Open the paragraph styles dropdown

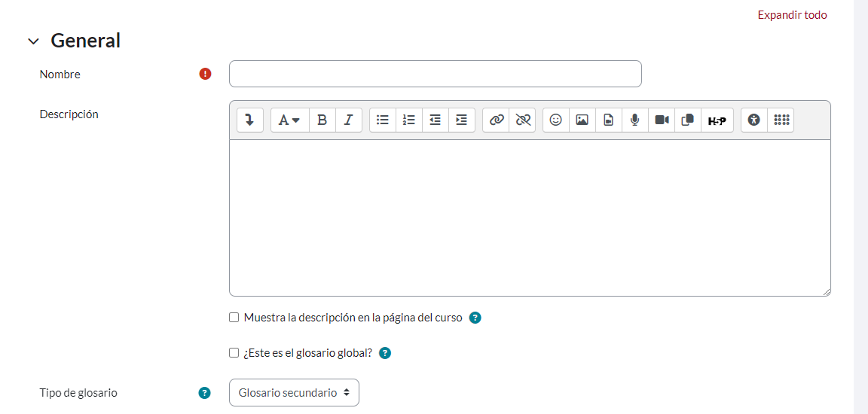(x=289, y=120)
